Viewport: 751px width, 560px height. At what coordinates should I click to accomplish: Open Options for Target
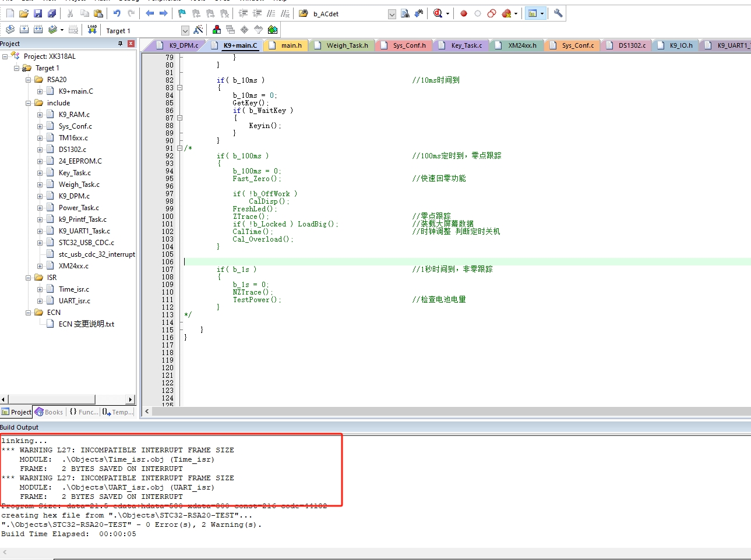(199, 30)
